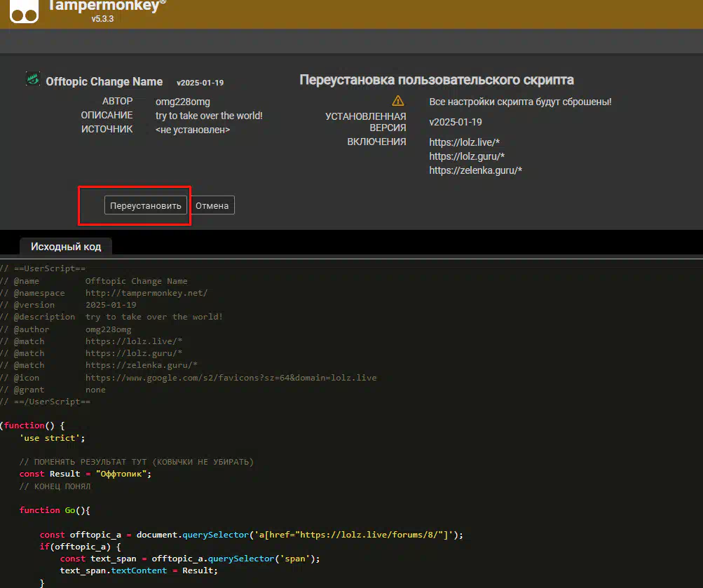Viewport: 703px width, 588px height.
Task: Click the Tampermonkey logo icon
Action: tap(24, 12)
